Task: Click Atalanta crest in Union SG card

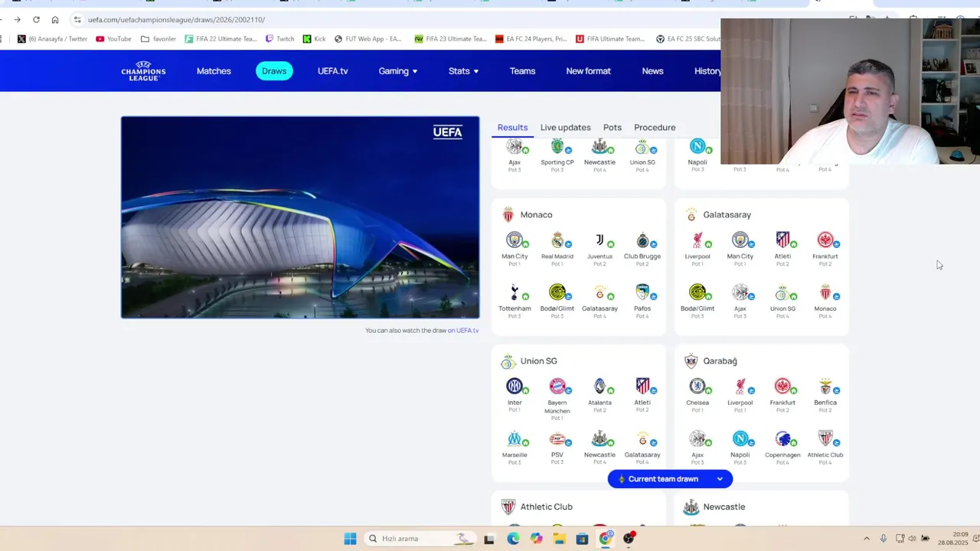Action: 599,386
